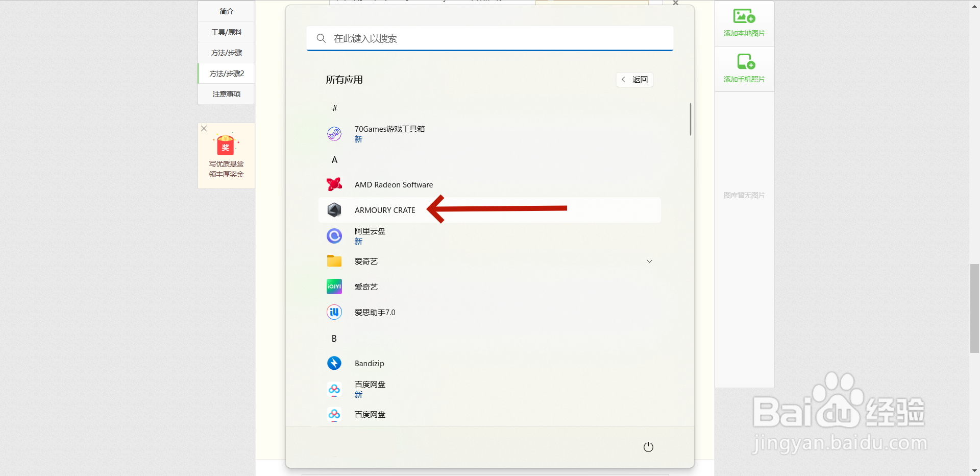Click the 添加本地图片 label

coord(744,33)
